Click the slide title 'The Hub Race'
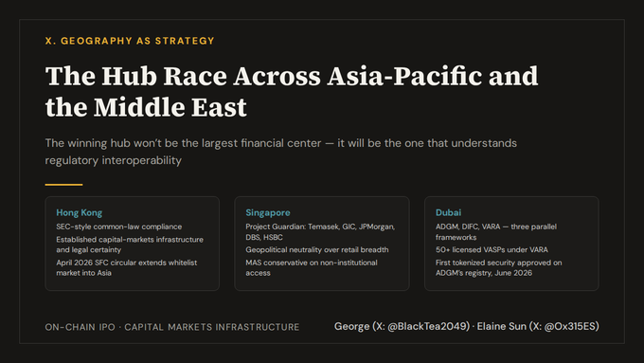 (x=291, y=91)
